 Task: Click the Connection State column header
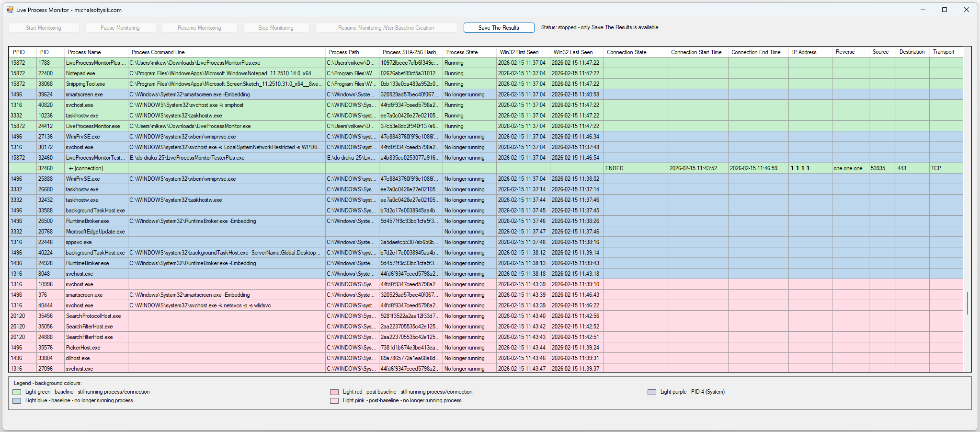point(627,52)
